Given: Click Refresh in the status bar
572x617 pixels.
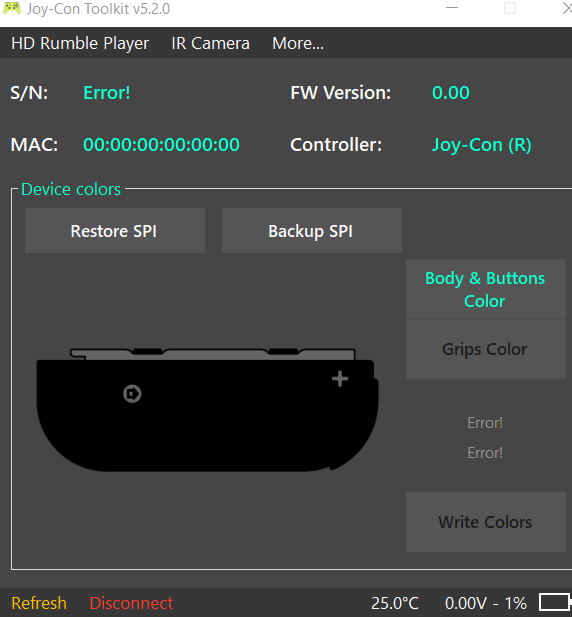Looking at the screenshot, I should click(39, 603).
